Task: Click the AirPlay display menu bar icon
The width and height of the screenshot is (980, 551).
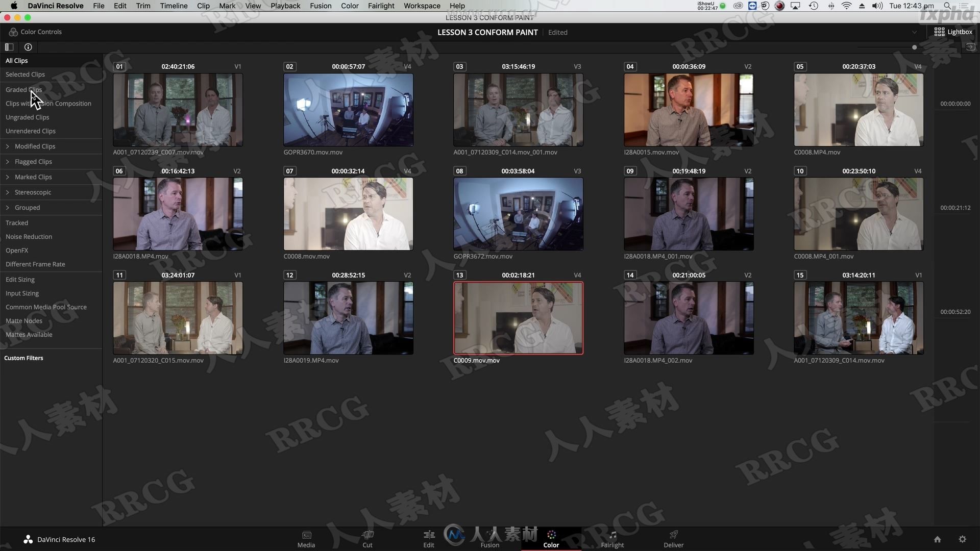Action: click(795, 6)
